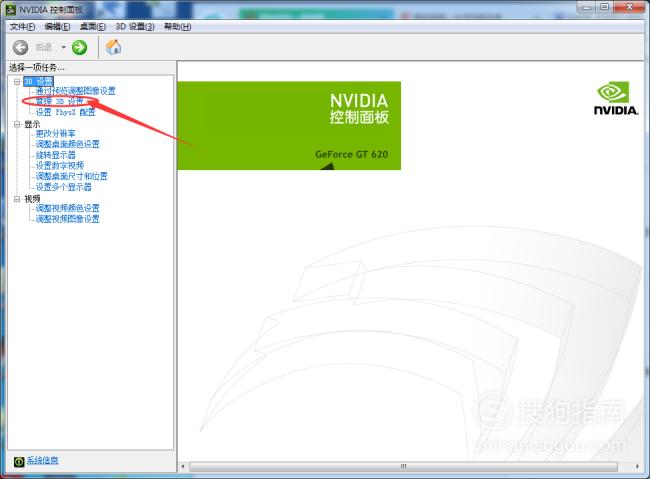Open 旋转显示器
The height and width of the screenshot is (479, 650).
pyautogui.click(x=56, y=155)
